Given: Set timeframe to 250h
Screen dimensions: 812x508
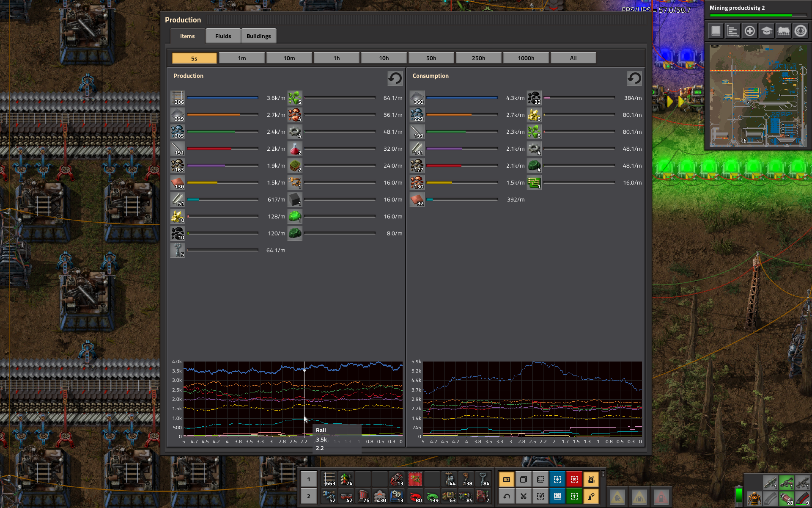Looking at the screenshot, I should [478, 58].
